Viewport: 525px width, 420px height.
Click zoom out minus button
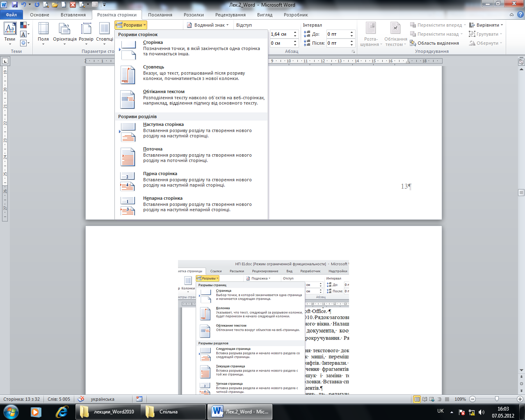(x=472, y=399)
